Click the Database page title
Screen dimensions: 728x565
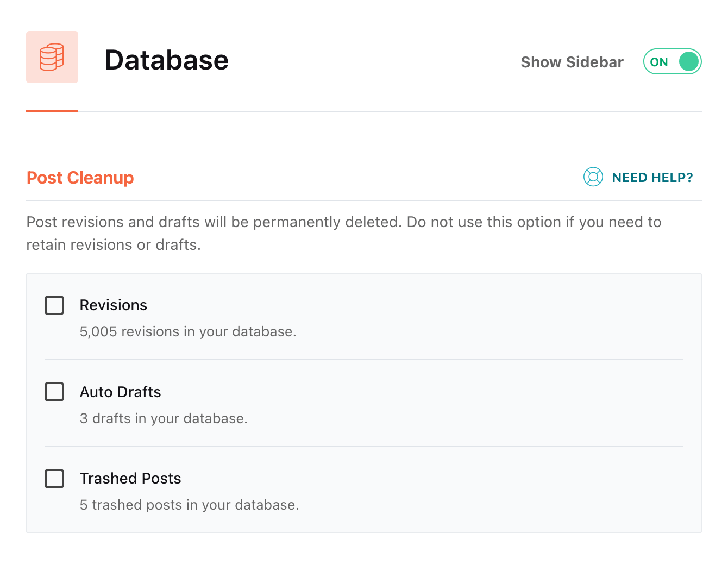[x=166, y=60]
